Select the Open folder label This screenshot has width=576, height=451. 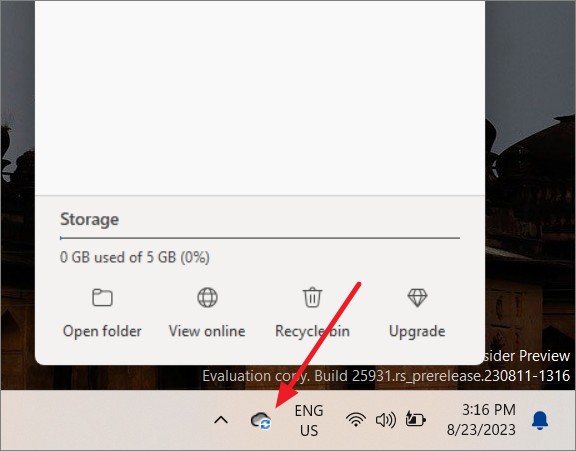(x=102, y=331)
